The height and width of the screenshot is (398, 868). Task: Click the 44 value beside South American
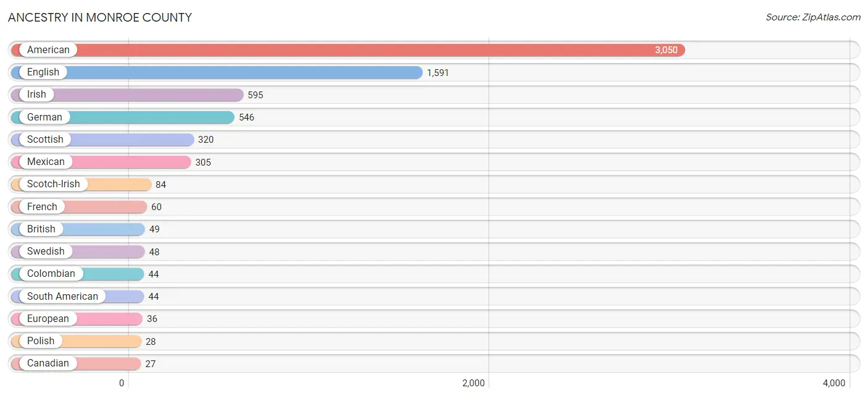coord(154,297)
